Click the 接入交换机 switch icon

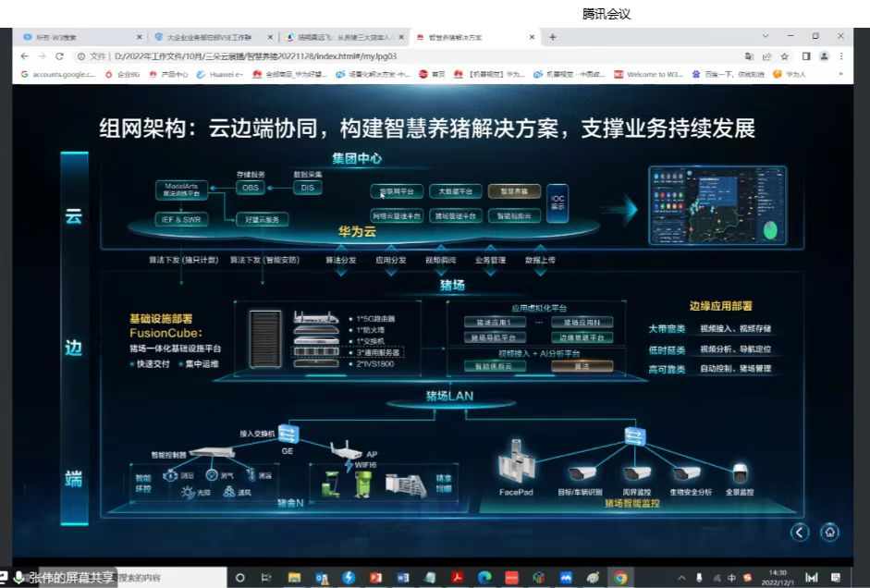(x=288, y=434)
